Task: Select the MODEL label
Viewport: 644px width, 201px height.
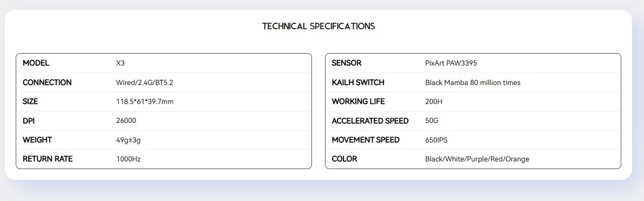Action: click(x=36, y=63)
